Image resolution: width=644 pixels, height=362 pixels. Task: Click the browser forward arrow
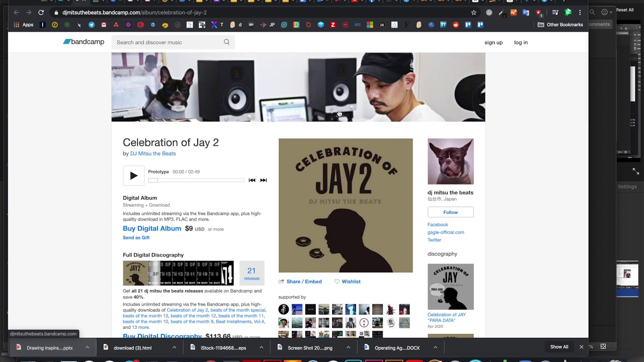29,13
